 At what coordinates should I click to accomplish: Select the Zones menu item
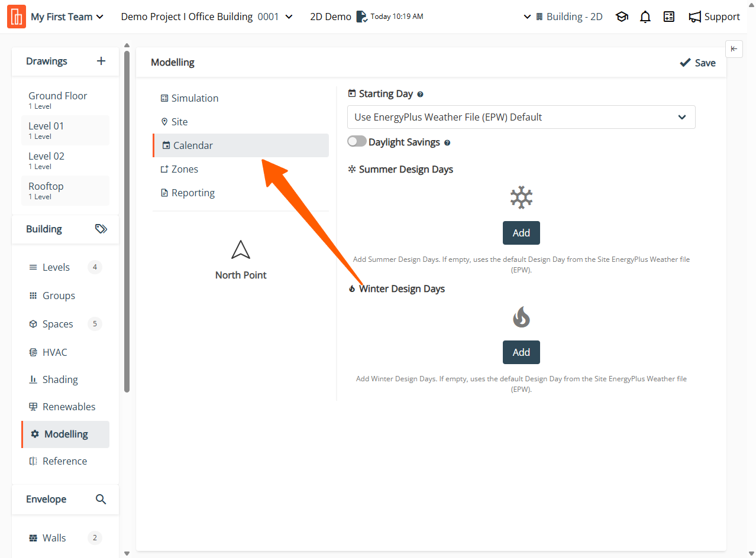click(185, 169)
